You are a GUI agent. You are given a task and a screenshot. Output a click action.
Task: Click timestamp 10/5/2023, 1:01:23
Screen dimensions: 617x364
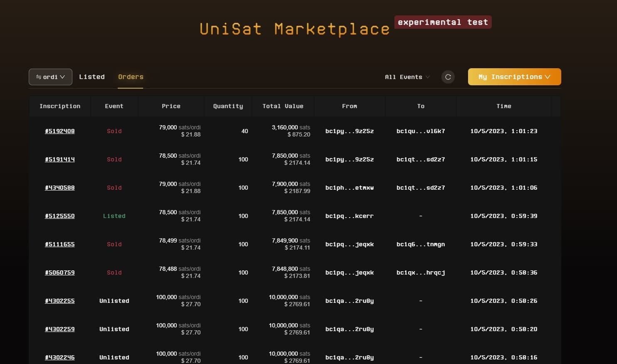[x=504, y=131]
